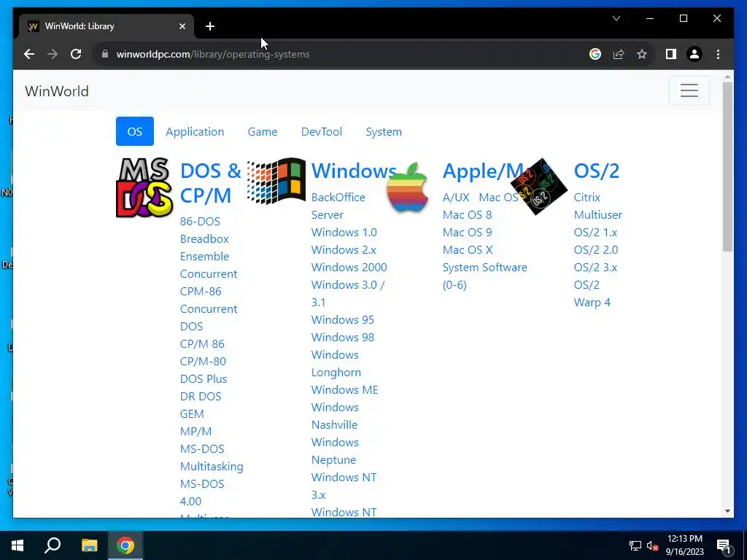The height and width of the screenshot is (560, 747).
Task: Open File Explorer from taskbar
Action: point(89,545)
